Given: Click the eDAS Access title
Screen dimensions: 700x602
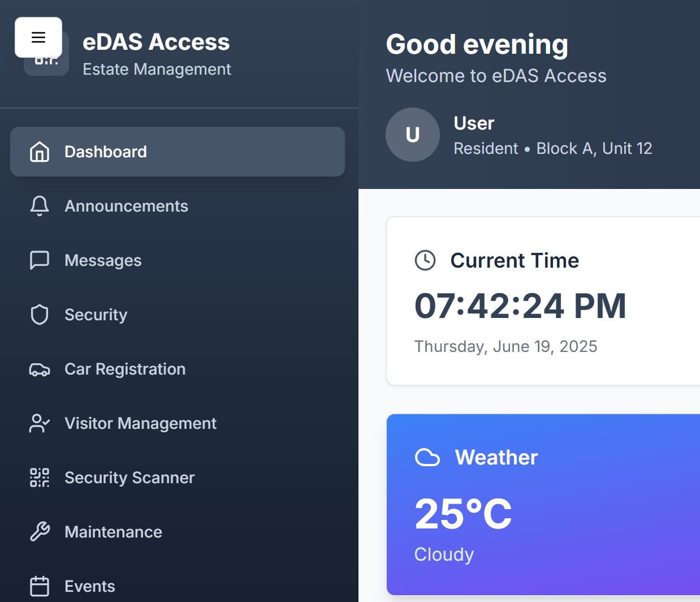Looking at the screenshot, I should [x=157, y=42].
